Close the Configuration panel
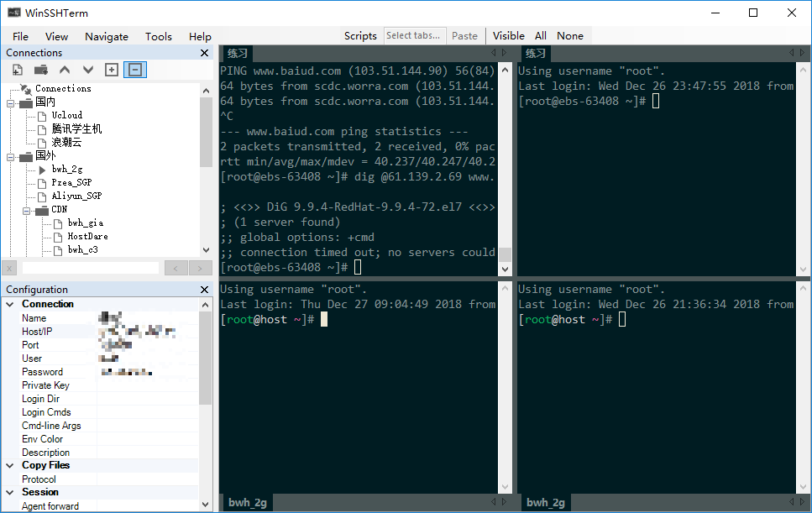Screen dimensions: 812x513 [205, 290]
